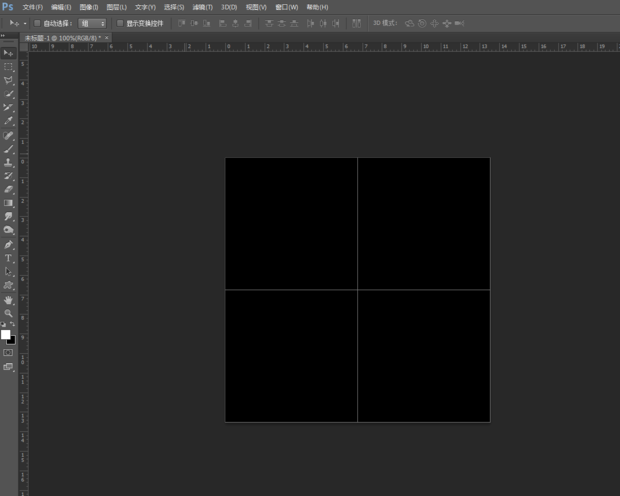Select the Zoom tool
Viewport: 620px width, 496px height.
coord(8,313)
